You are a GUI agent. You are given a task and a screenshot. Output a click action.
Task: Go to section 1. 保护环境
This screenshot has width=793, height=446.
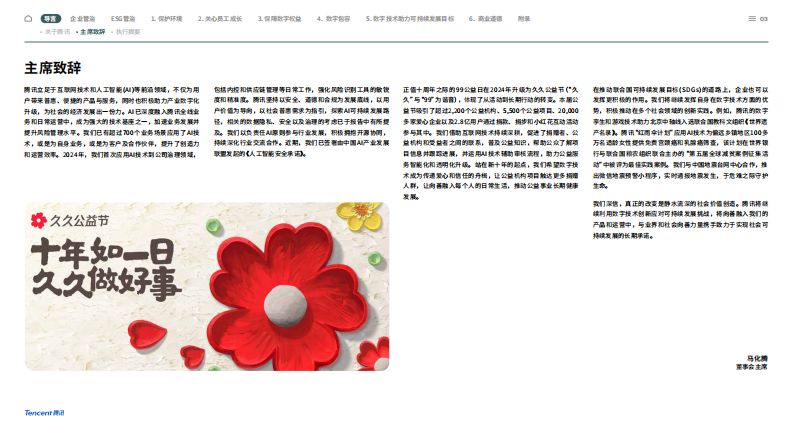pyautogui.click(x=167, y=18)
